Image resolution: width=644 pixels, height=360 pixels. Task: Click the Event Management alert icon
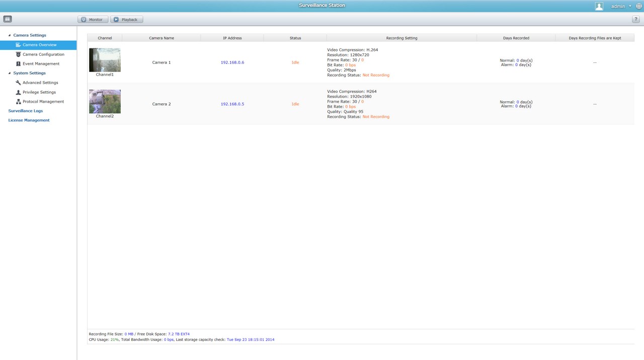click(x=18, y=64)
